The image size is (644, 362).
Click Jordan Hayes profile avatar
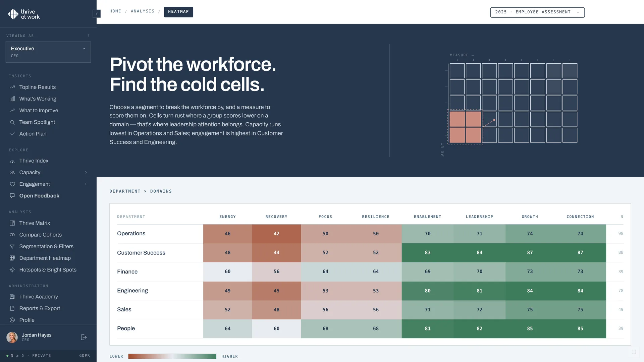coord(12,338)
